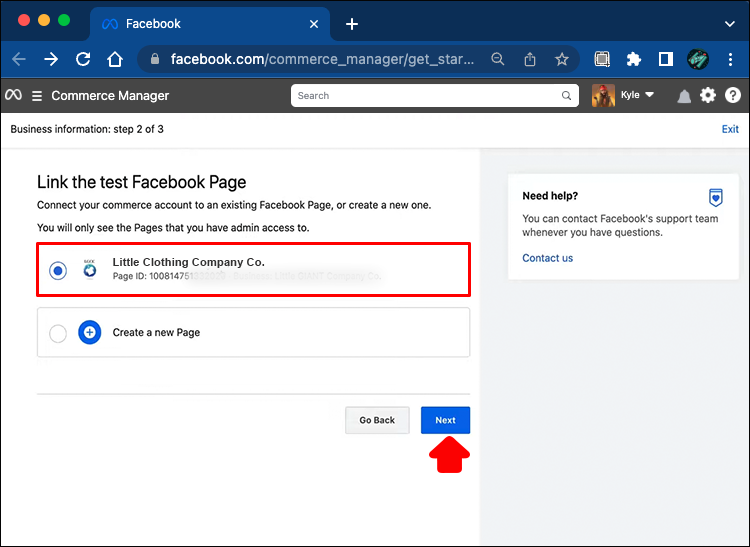Click the notifications bell icon
The image size is (750, 547).
[x=685, y=96]
